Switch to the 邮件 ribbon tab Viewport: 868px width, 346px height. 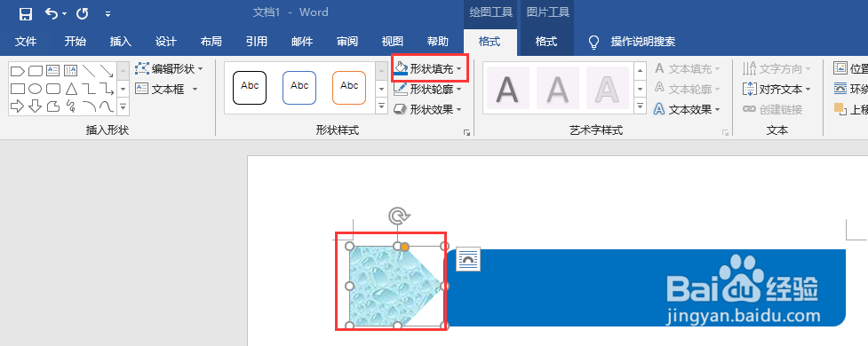click(302, 42)
